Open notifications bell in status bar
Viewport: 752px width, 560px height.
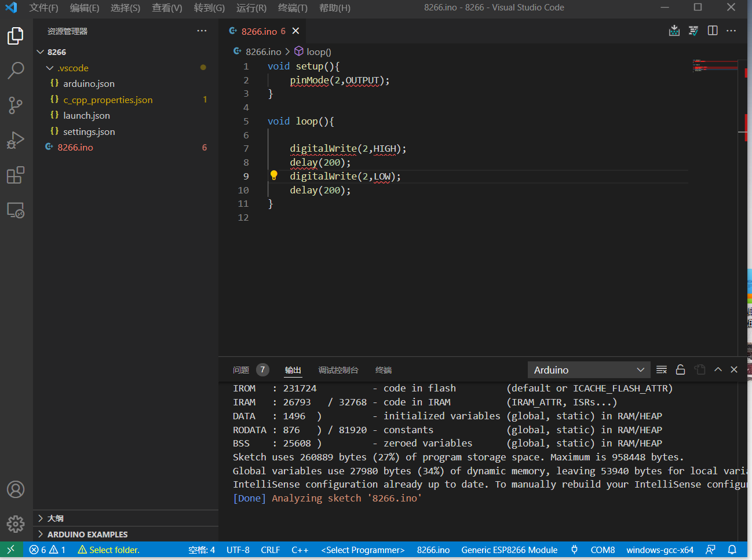point(732,550)
